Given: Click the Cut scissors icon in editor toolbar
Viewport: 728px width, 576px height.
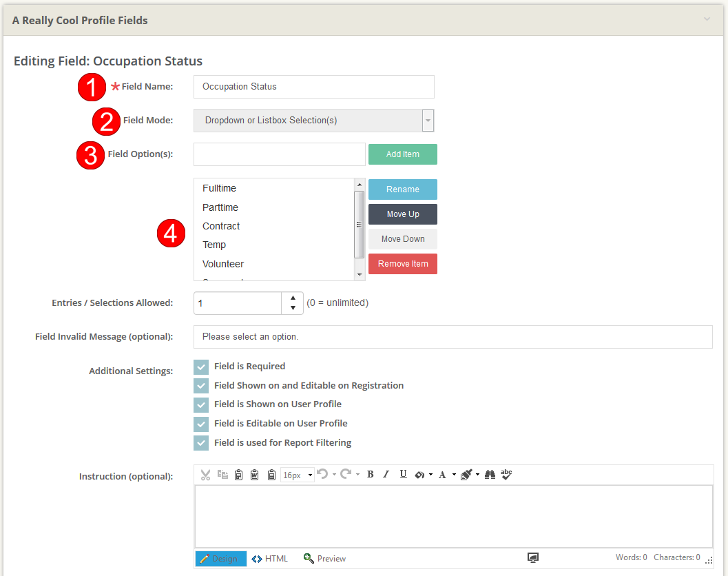Looking at the screenshot, I should pos(205,475).
